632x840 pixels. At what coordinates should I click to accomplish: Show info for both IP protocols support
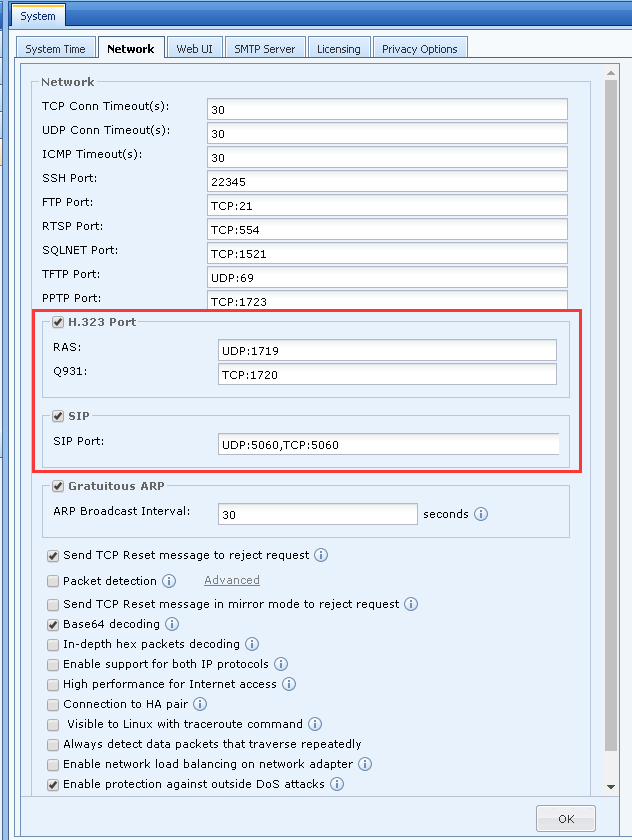[x=281, y=664]
